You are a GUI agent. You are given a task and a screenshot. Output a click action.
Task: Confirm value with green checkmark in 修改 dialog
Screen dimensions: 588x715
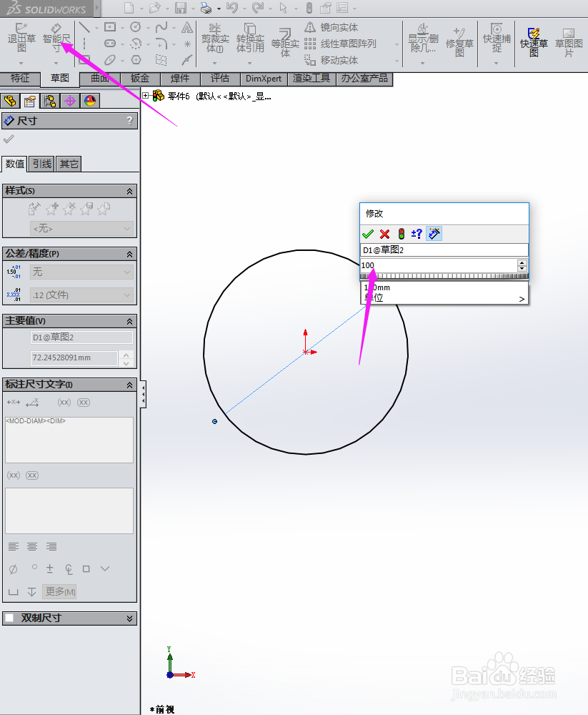367,233
